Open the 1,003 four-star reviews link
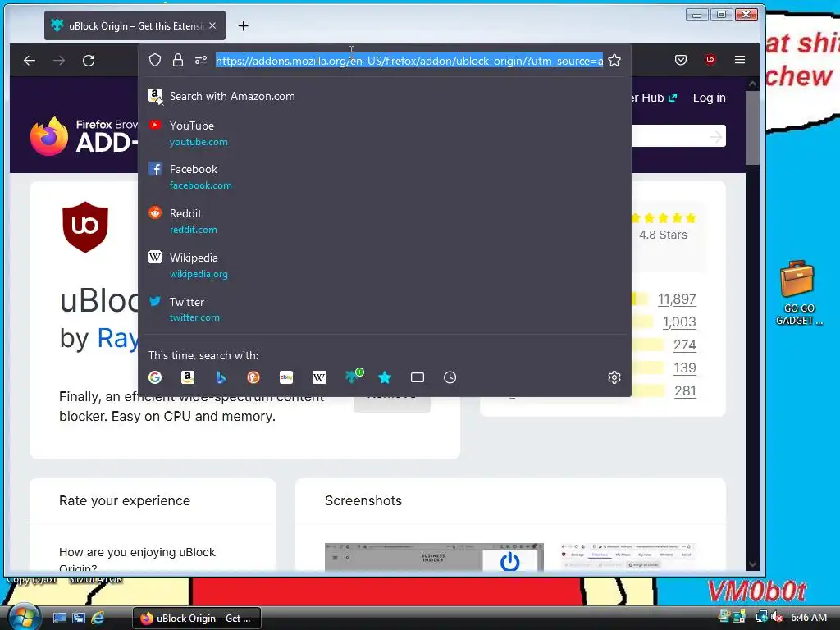 [679, 322]
